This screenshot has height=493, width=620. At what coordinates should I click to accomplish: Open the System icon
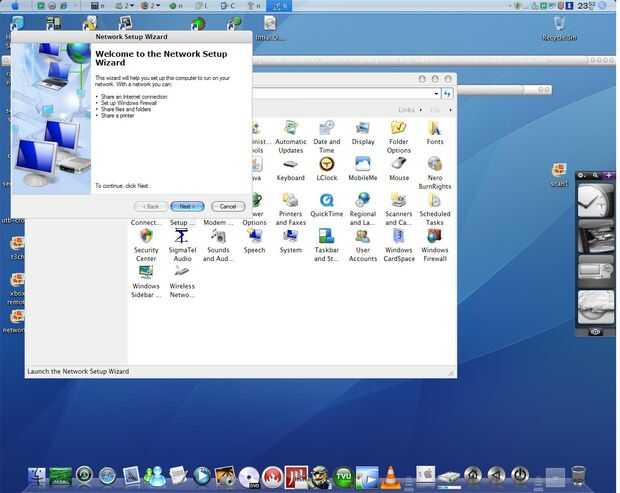[x=291, y=241]
